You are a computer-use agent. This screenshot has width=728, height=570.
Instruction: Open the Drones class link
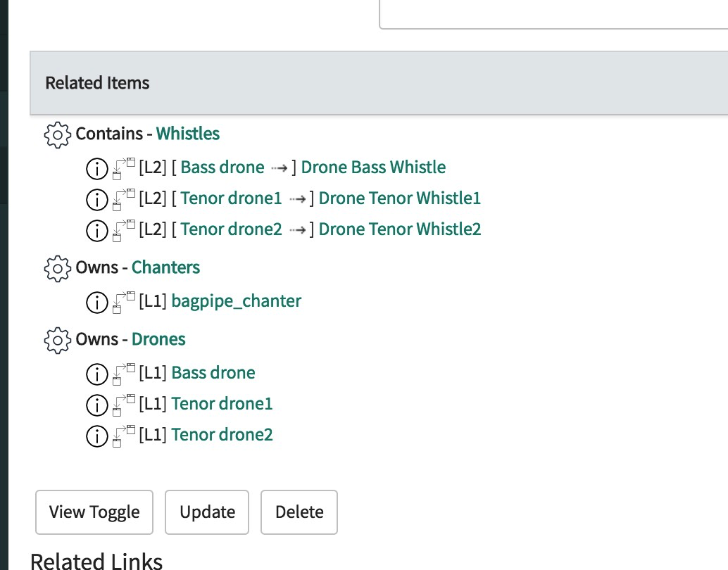click(x=158, y=339)
